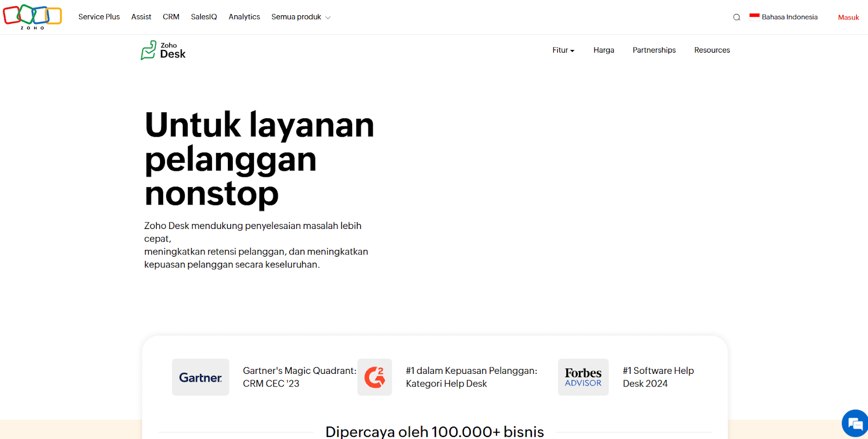
Task: Expand the Fitur menu
Action: pyautogui.click(x=563, y=50)
